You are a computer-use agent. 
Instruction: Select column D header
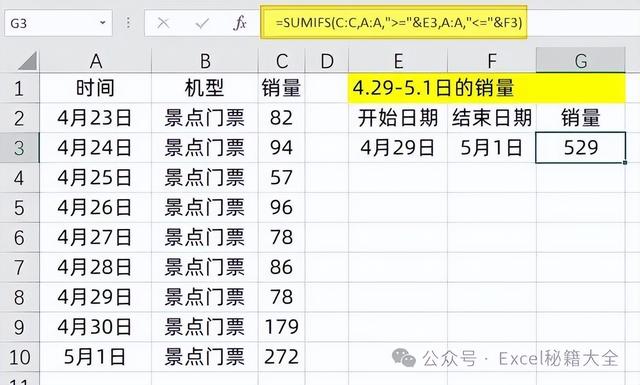[327, 61]
